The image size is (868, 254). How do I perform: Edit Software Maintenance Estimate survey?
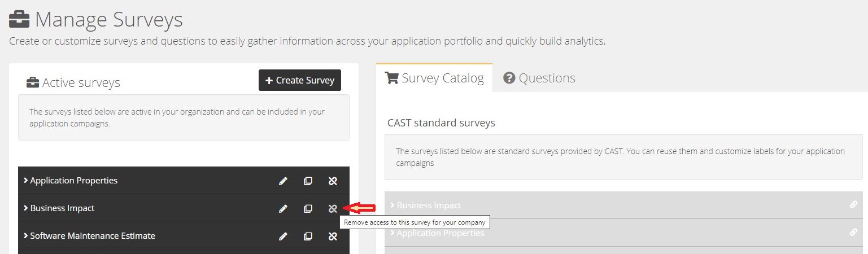coord(283,237)
